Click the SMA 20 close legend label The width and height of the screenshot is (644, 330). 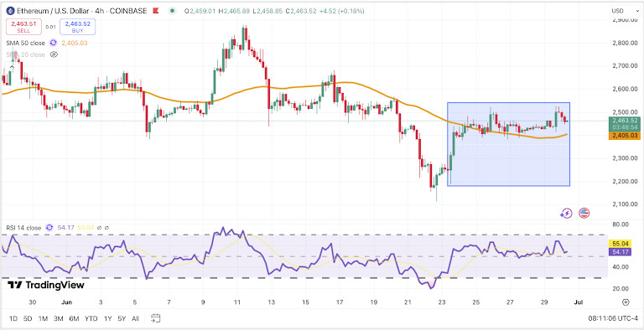[25, 54]
